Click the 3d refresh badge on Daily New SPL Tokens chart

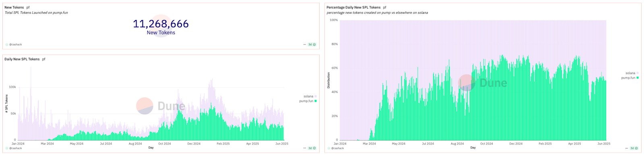coord(312,148)
